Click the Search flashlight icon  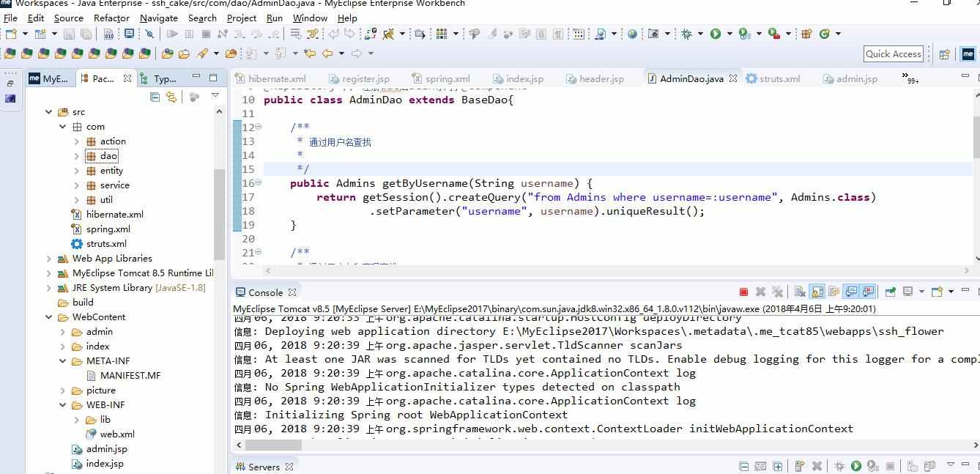tap(201, 53)
